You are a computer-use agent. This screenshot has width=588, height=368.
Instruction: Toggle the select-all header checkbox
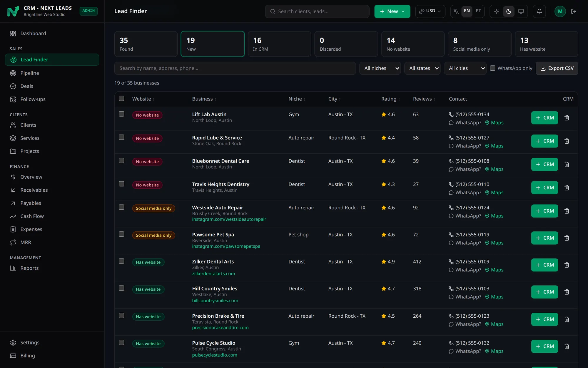coord(121,98)
